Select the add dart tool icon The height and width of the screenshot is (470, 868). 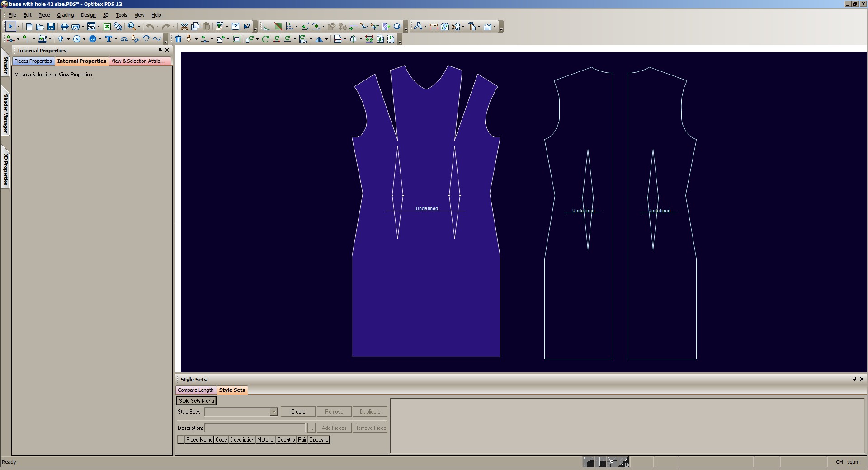(60, 39)
